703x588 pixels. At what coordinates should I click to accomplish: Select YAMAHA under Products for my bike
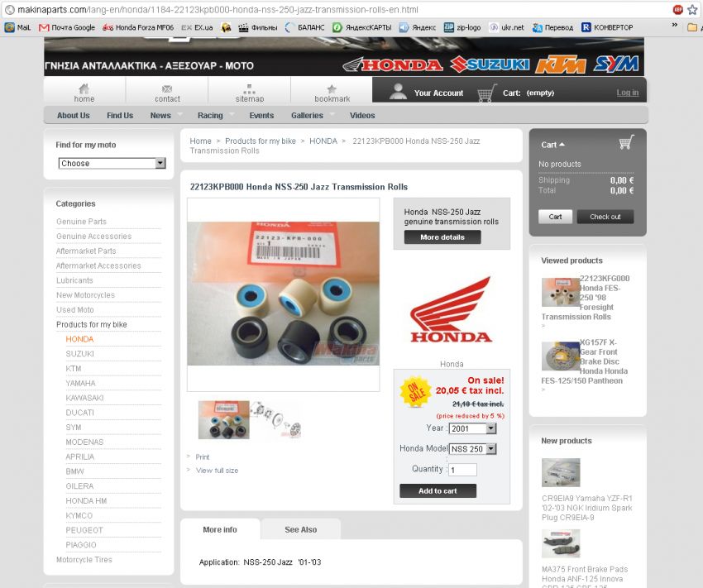[x=81, y=383]
